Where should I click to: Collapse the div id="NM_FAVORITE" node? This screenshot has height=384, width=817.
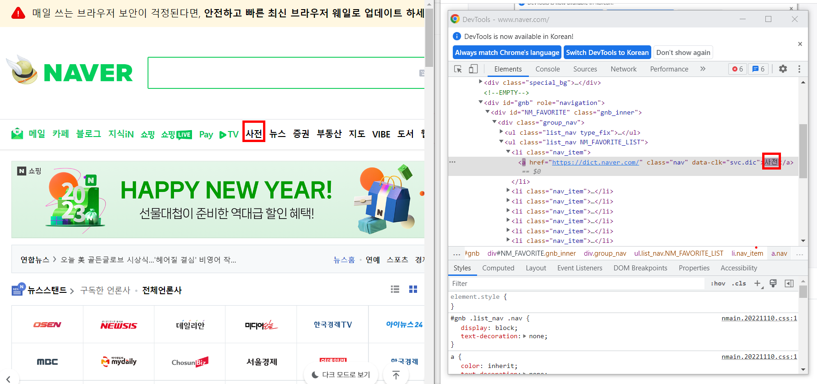point(487,113)
